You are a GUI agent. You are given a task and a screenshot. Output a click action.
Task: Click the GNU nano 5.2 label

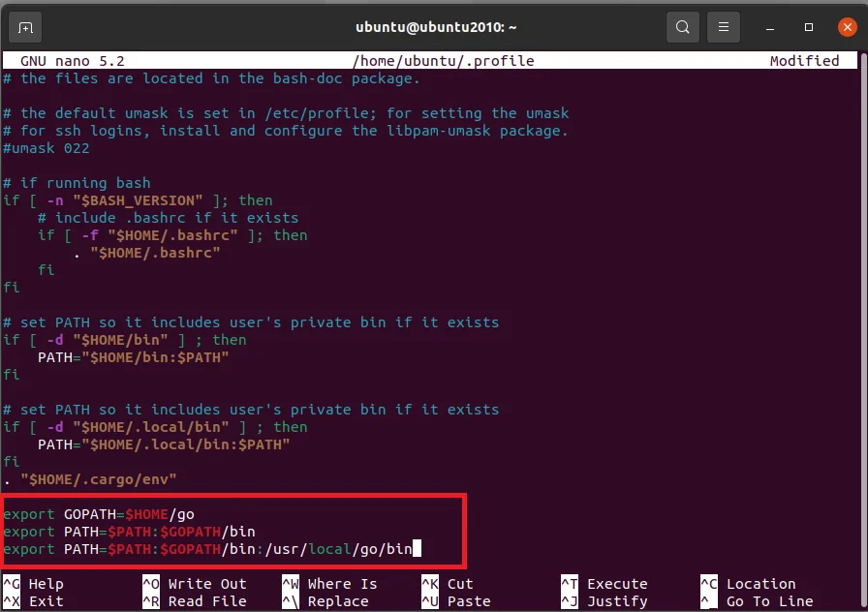click(73, 61)
